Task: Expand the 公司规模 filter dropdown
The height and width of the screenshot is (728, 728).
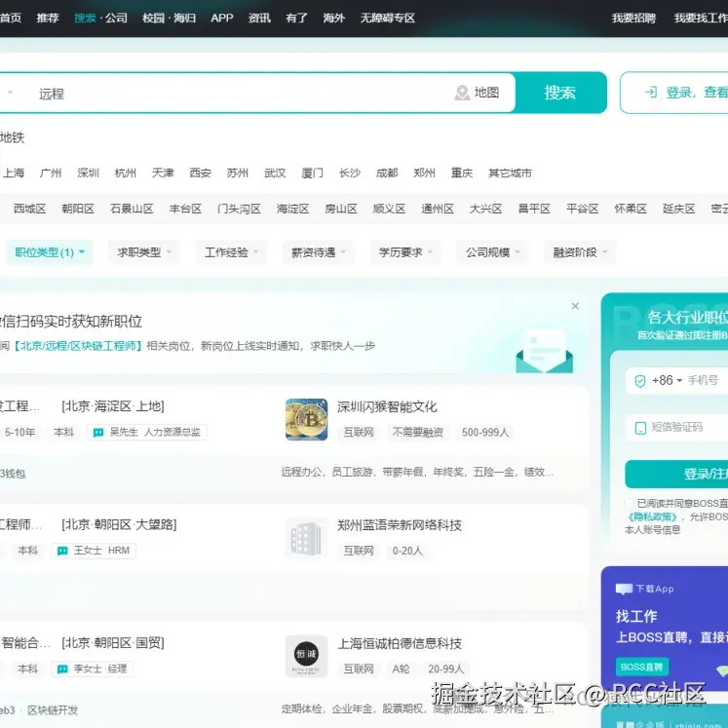Action: coord(492,252)
